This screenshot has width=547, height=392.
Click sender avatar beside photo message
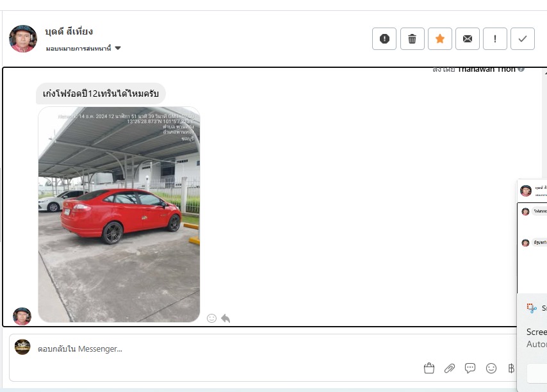point(22,316)
